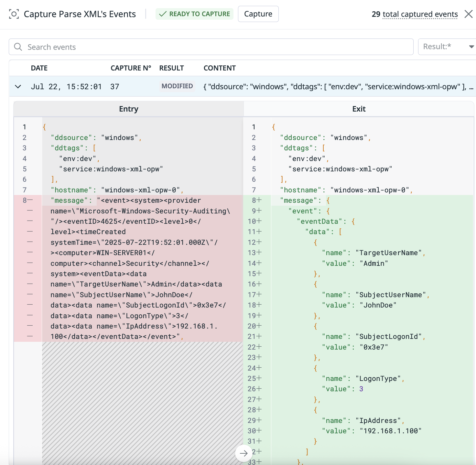Select the RESULT column header

[x=171, y=68]
